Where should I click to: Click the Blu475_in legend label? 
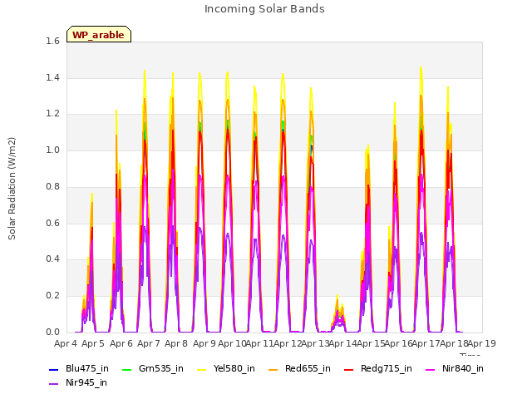(x=87, y=368)
